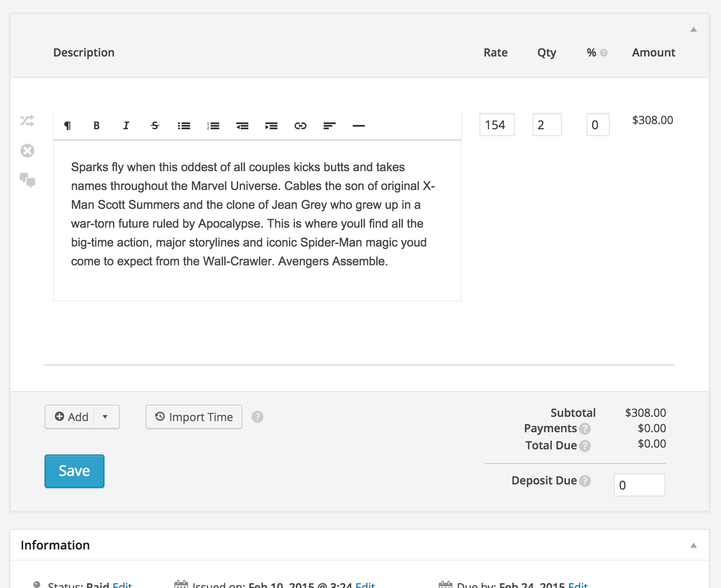Screen dimensions: 721x588
Task: Toggle strikethrough text formatting
Action: [155, 125]
